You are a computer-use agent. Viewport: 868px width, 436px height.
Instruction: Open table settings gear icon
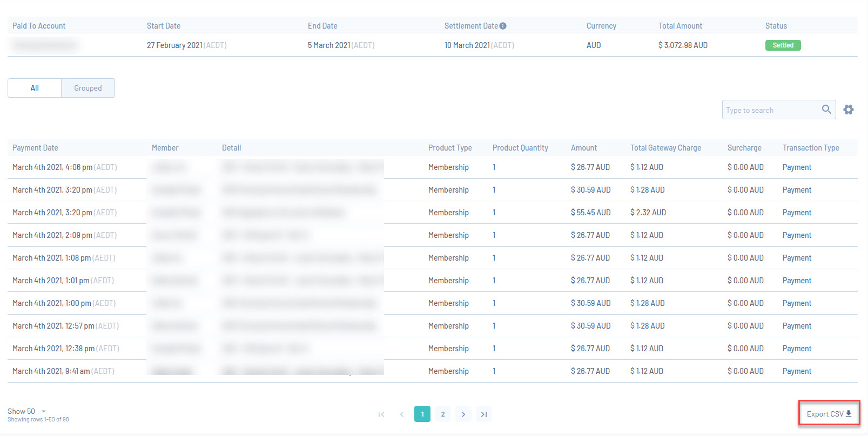849,110
